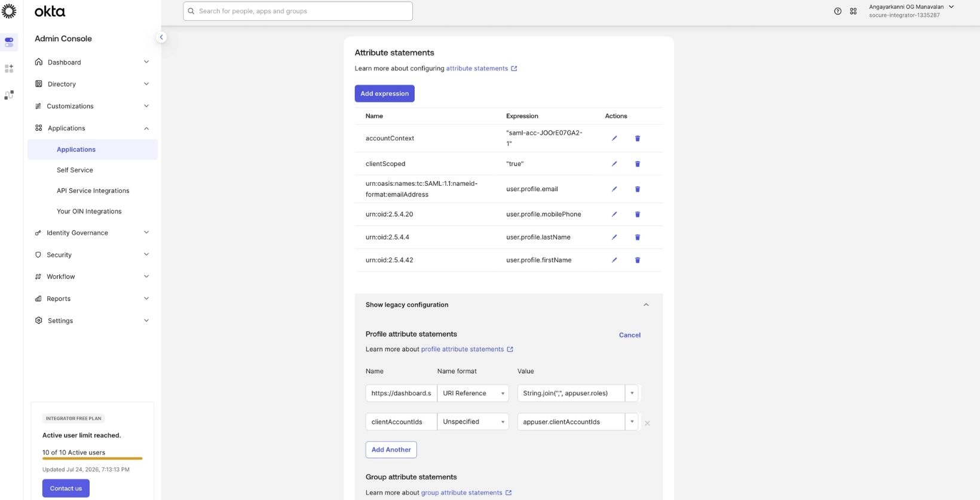The width and height of the screenshot is (980, 500).
Task: Click the external link icon beside group attribute statements
Action: (x=509, y=493)
